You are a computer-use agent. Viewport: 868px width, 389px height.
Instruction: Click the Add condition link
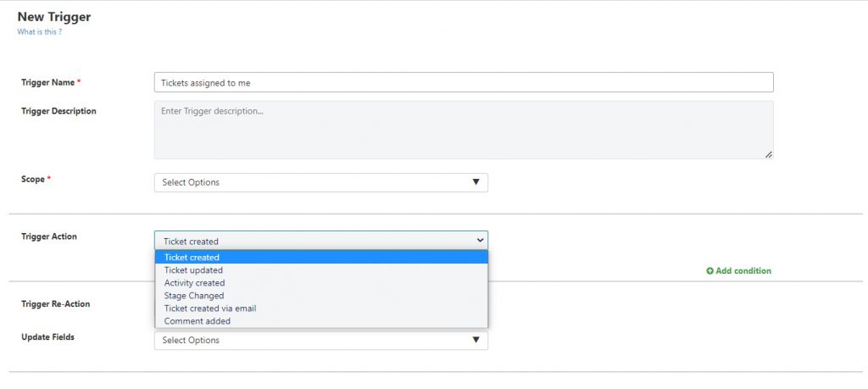click(739, 271)
